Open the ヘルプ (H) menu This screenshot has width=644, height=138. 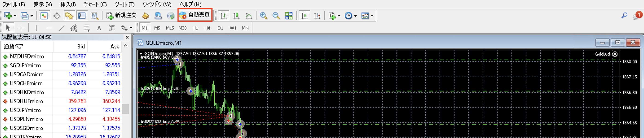(190, 4)
